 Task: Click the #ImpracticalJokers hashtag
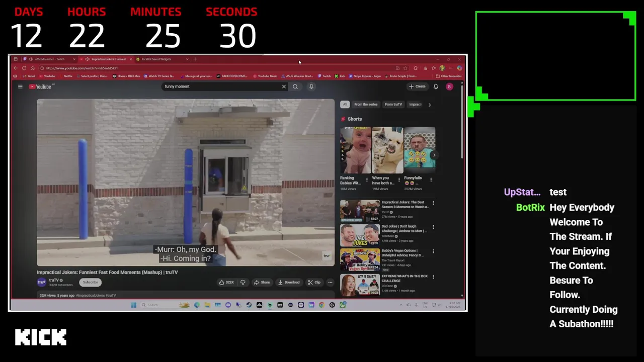(x=90, y=295)
